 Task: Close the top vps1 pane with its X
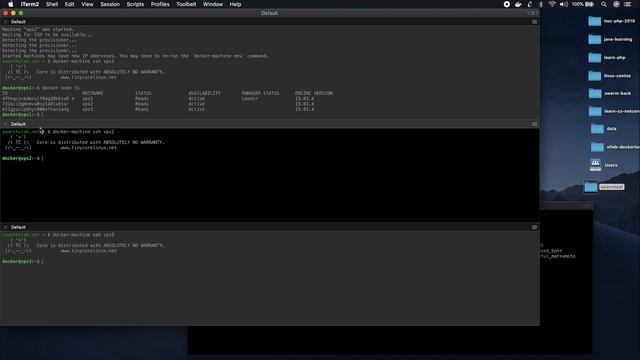click(5, 22)
